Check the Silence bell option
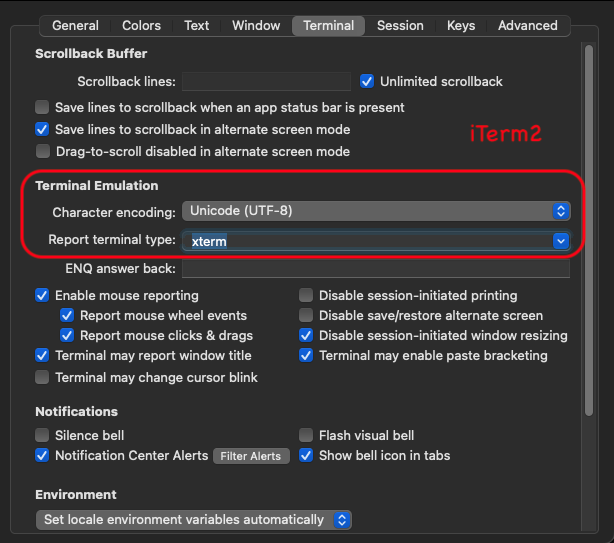The height and width of the screenshot is (543, 614). [x=42, y=435]
